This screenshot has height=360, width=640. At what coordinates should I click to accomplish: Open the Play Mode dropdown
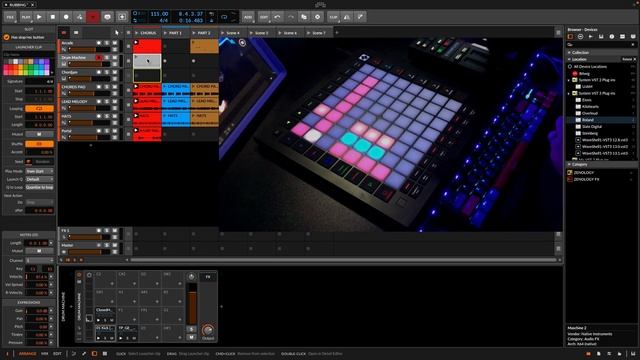click(39, 171)
